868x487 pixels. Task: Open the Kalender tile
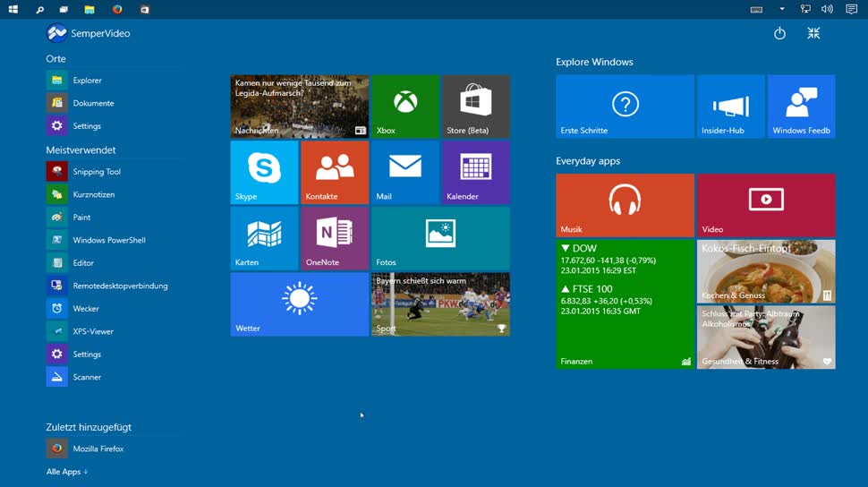point(475,172)
